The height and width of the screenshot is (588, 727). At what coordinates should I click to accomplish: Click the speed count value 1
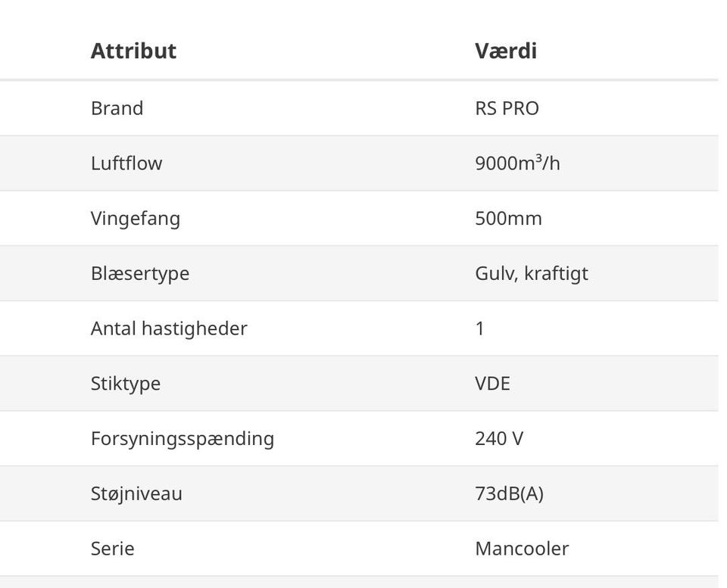click(480, 328)
